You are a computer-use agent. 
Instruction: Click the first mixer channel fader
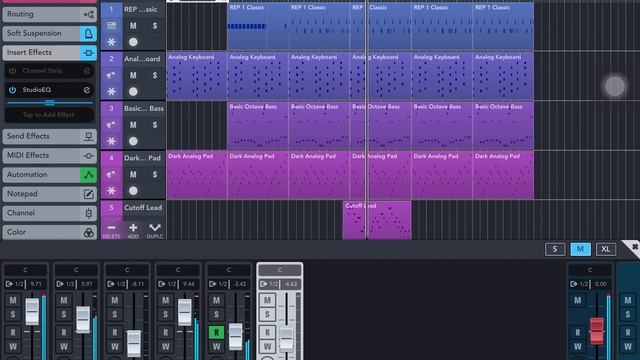32,311
